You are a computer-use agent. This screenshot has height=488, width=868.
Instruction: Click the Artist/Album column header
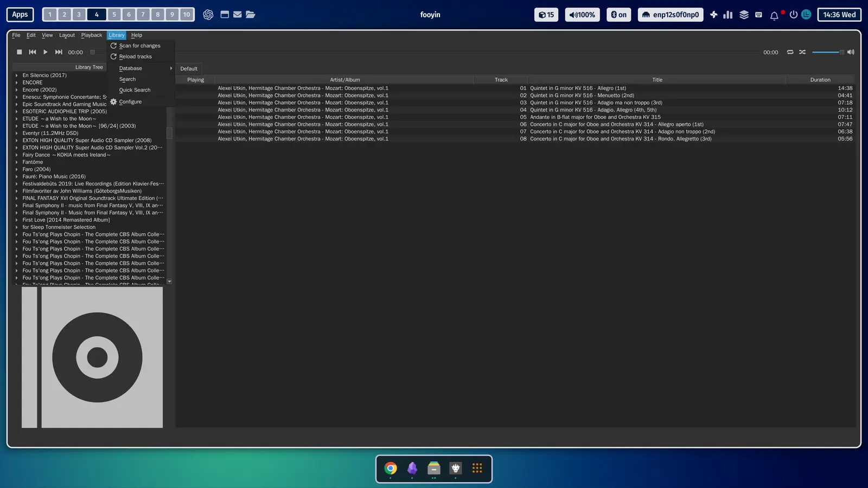[x=344, y=80]
